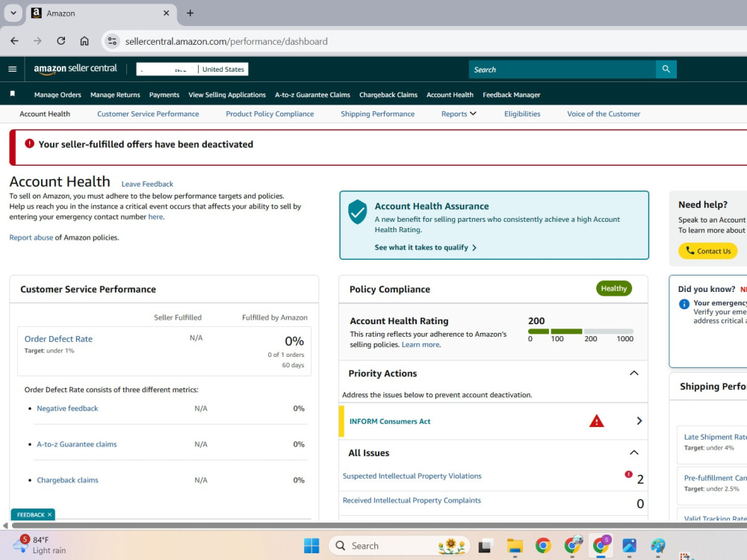The image size is (747, 560).
Task: Open Manage Returns menu item
Action: coord(115,95)
